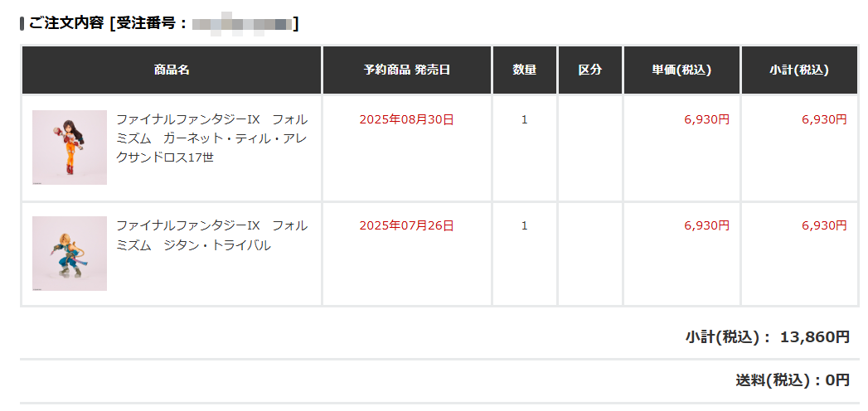Click the blurred order number field
Image resolution: width=868 pixels, height=411 pixels.
click(242, 24)
